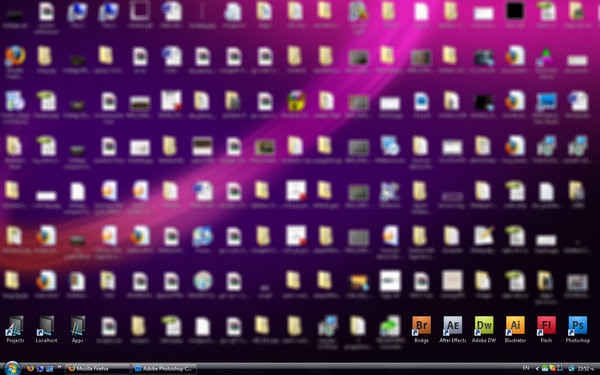
Task: Click Switch Between Windows in Quick Launch
Action: 40,368
